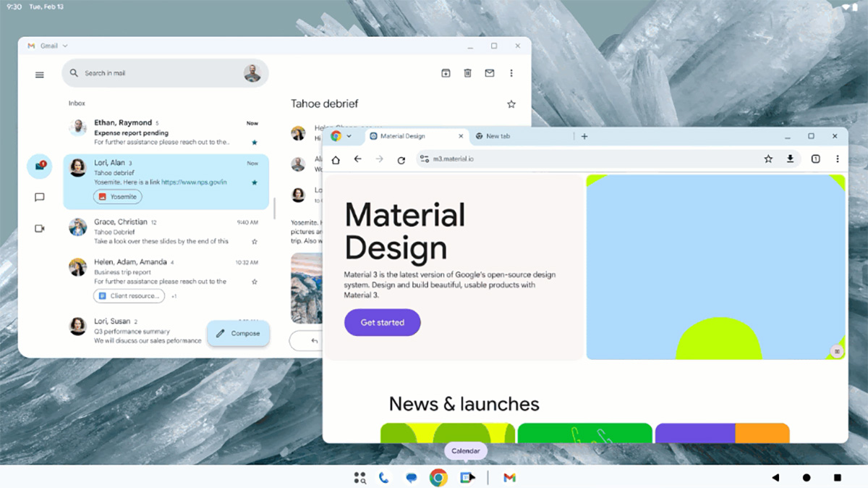This screenshot has height=488, width=868.
Task: Reload the m3.material.io page
Action: (401, 159)
